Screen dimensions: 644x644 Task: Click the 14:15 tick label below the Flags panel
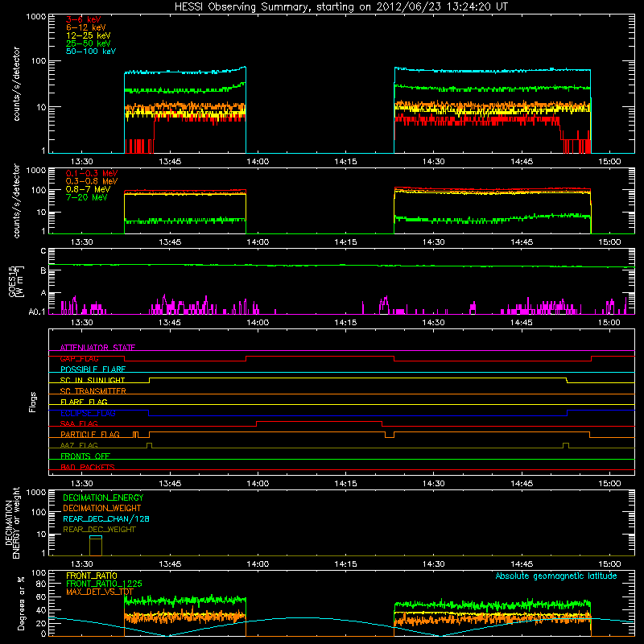coord(345,484)
